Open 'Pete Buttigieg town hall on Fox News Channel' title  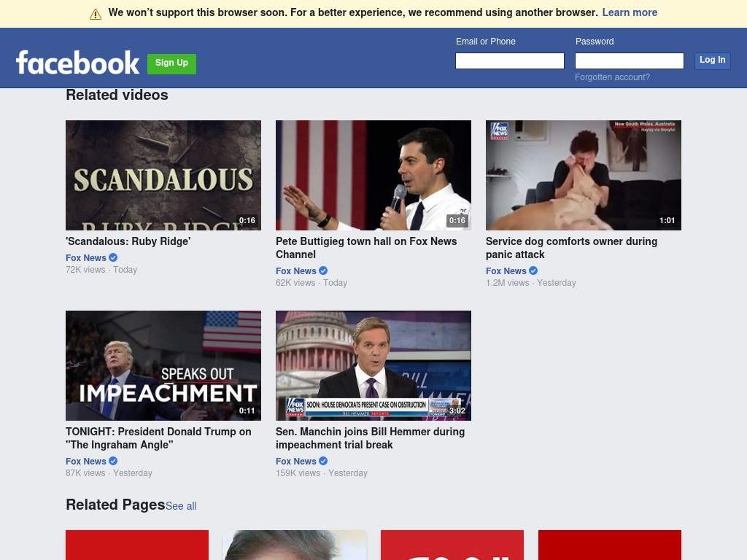click(366, 248)
